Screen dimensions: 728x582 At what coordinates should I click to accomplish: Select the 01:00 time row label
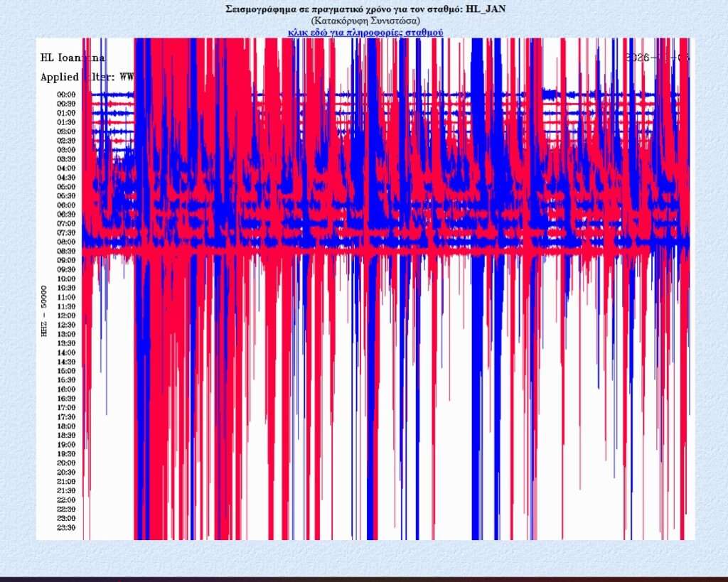[x=66, y=113]
